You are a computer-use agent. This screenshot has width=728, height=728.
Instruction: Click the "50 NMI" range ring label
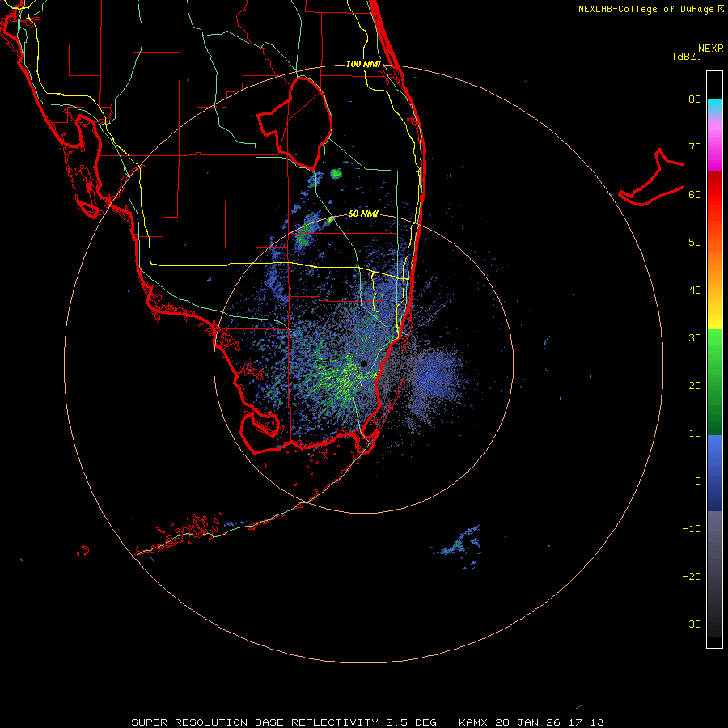pos(363,214)
